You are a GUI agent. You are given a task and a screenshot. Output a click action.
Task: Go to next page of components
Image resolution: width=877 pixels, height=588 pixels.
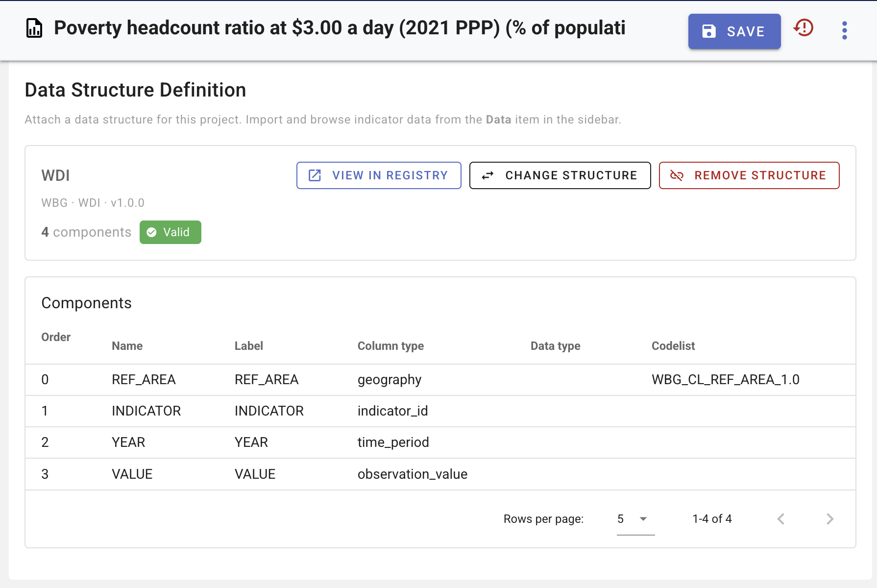pyautogui.click(x=830, y=519)
